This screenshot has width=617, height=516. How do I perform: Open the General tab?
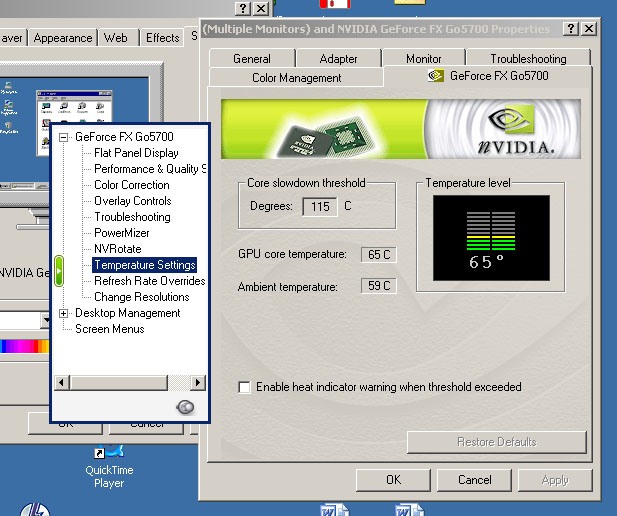tap(252, 59)
